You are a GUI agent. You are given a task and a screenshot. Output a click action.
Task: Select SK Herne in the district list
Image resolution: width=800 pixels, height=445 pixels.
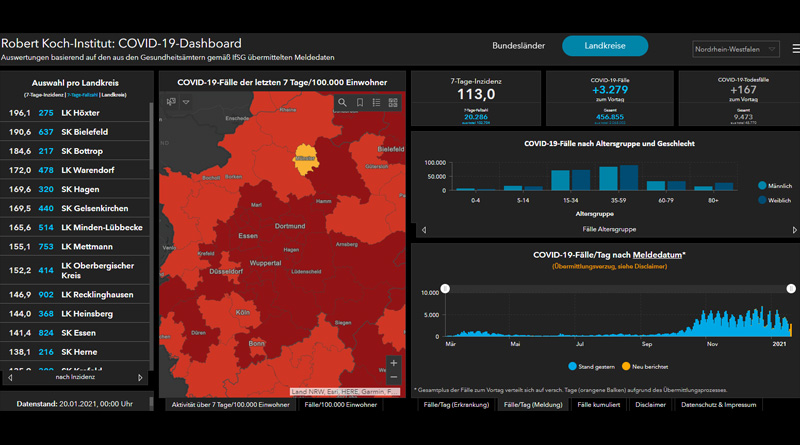pyautogui.click(x=75, y=352)
